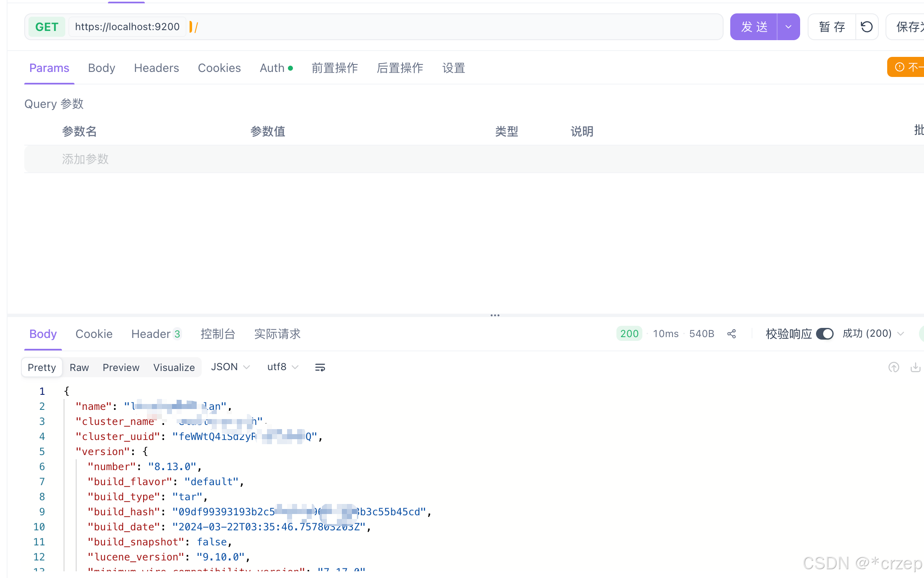Toggle word wrap in response viewer
The image size is (924, 578).
pos(320,367)
